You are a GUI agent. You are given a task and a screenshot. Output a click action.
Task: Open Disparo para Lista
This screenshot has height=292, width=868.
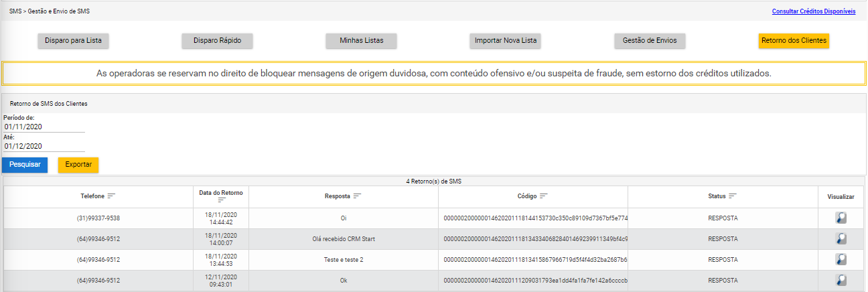(x=73, y=40)
